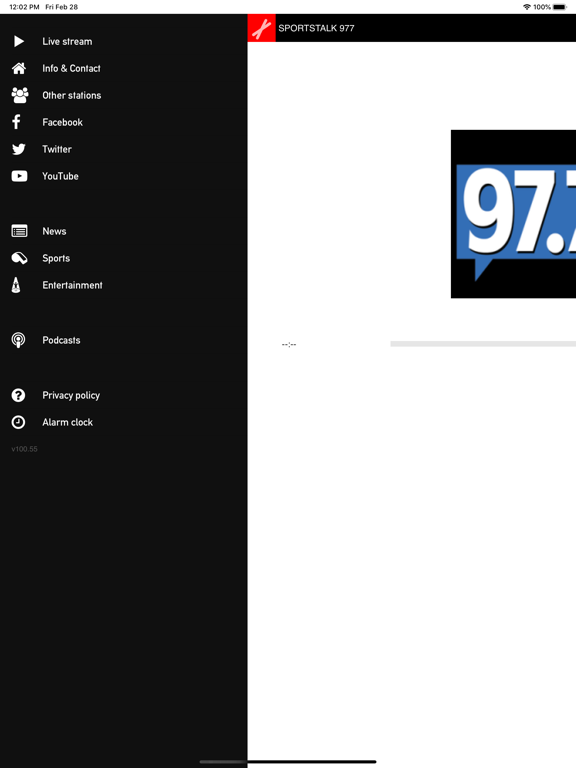Screen dimensions: 576x768
Task: Tap the Sports whistle icon
Action: (19, 258)
